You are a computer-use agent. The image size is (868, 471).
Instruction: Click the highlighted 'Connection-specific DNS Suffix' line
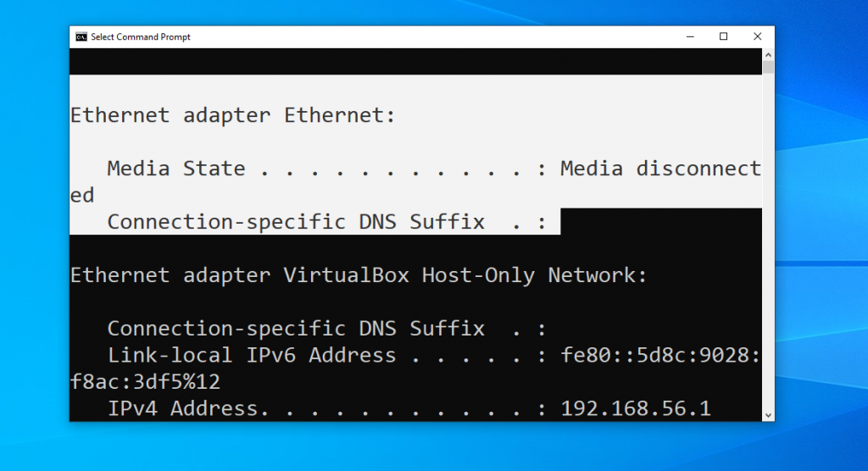[x=326, y=221]
